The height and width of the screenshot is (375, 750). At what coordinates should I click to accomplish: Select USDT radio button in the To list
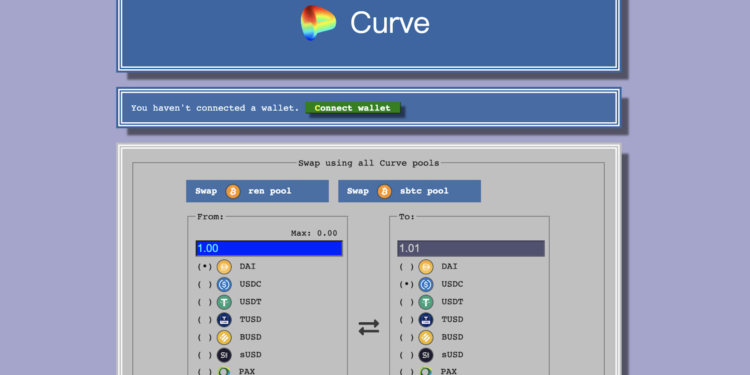[x=406, y=302]
